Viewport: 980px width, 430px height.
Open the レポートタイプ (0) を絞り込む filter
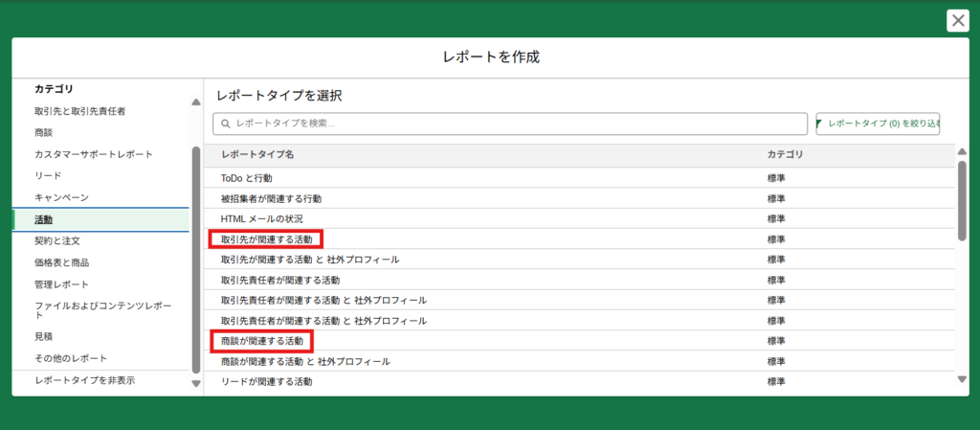click(879, 124)
